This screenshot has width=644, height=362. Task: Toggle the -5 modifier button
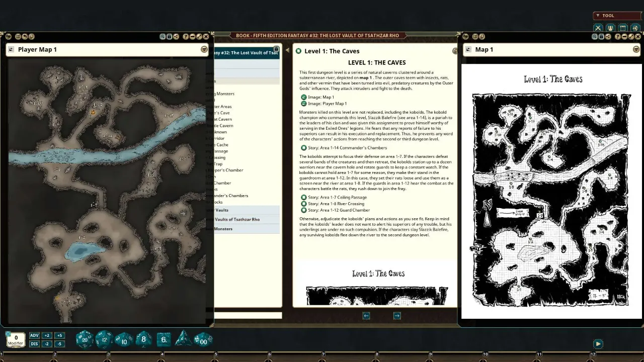[x=59, y=344]
